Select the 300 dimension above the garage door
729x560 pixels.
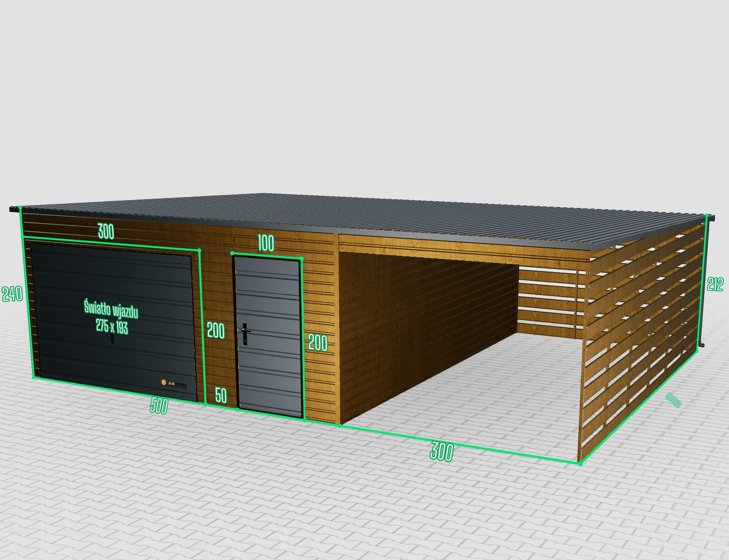click(x=106, y=231)
